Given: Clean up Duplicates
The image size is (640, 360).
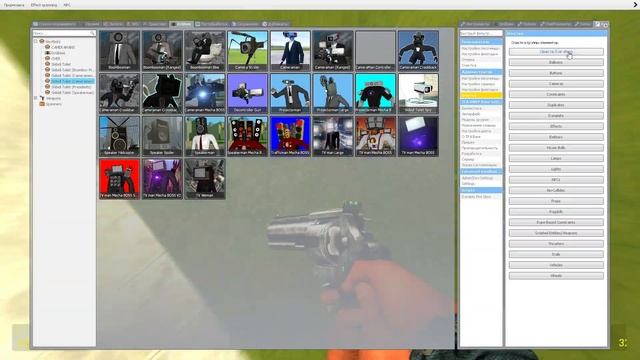Looking at the screenshot, I should click(x=556, y=105).
